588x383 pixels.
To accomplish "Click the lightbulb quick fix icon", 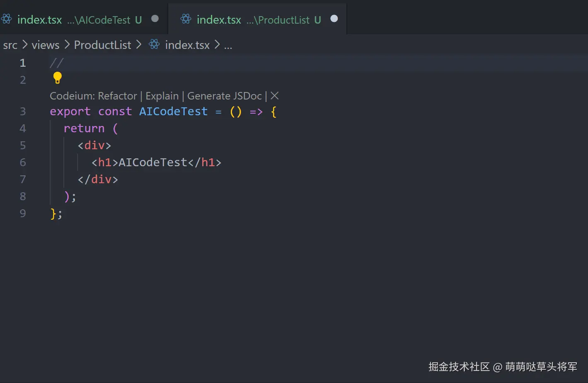I will [x=57, y=78].
